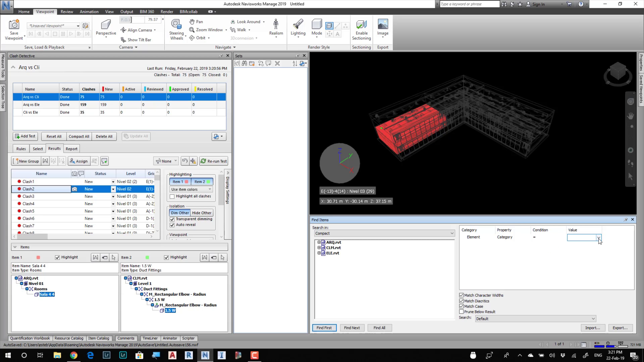Uncheck the Transparent dimming option
644x362 pixels.
click(x=172, y=219)
